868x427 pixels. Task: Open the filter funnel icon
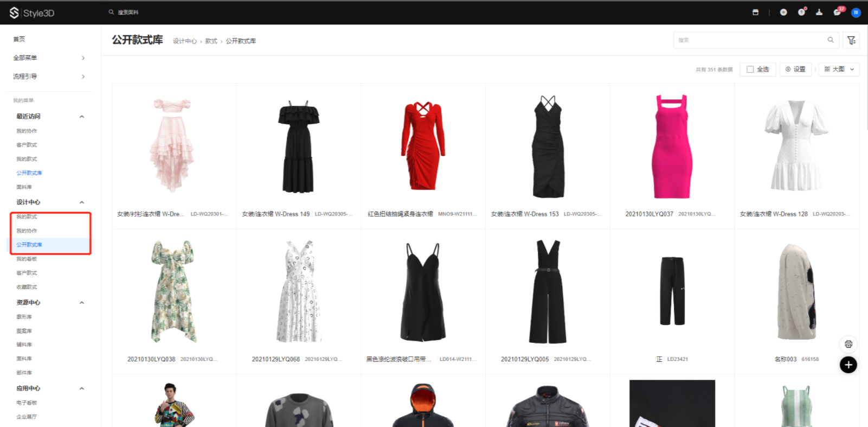click(x=851, y=40)
